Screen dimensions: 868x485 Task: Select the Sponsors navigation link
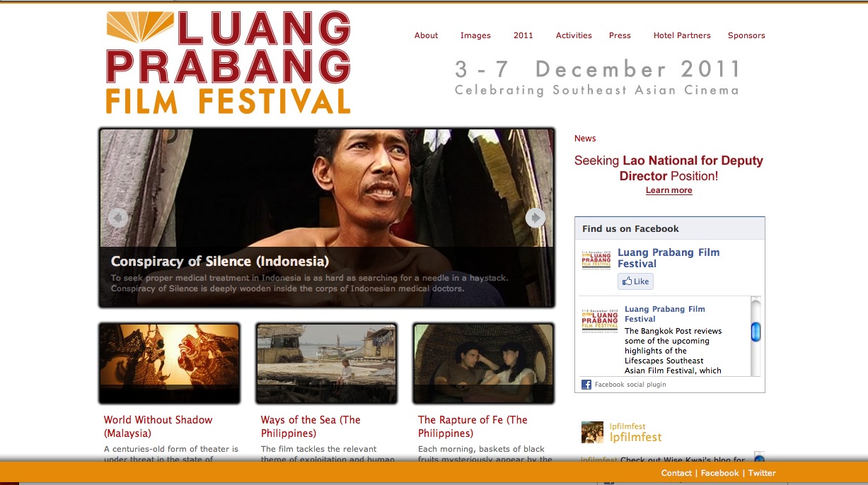746,35
